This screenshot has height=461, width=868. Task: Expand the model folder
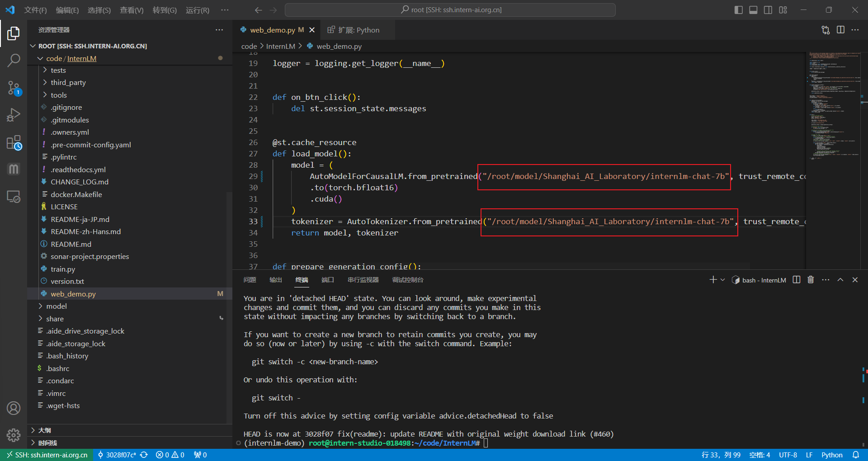pos(40,306)
